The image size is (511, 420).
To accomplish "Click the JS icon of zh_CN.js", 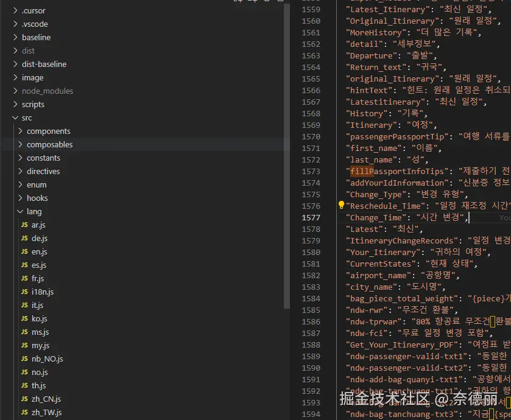I will click(24, 399).
